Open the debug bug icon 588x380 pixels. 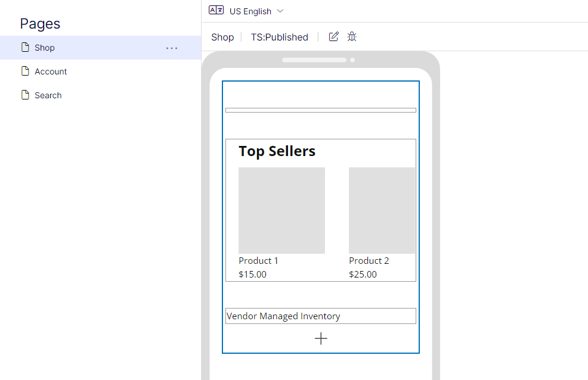[x=352, y=36]
